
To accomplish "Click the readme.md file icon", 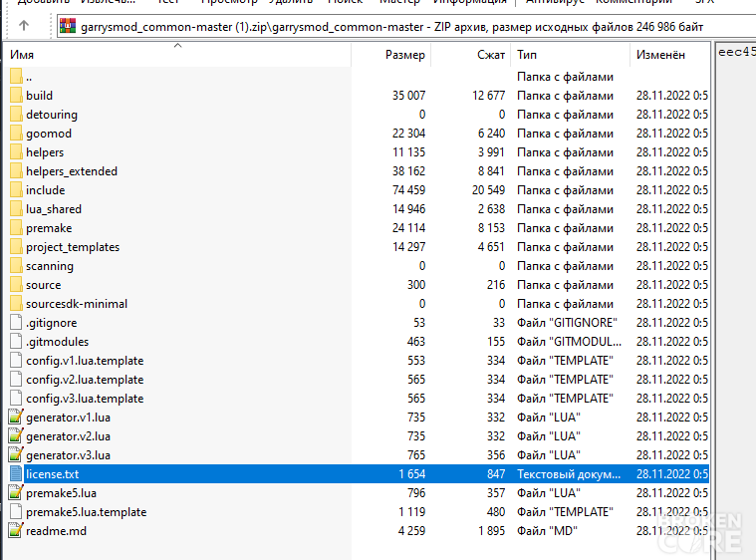I will (16, 530).
